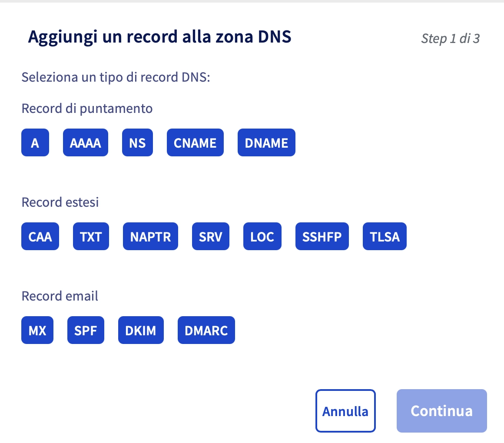This screenshot has width=504, height=443.
Task: Select the CAA extended record
Action: (40, 236)
